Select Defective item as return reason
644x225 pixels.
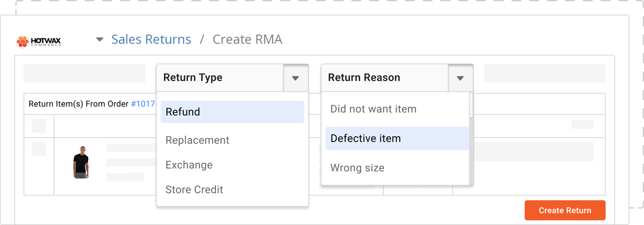point(397,138)
